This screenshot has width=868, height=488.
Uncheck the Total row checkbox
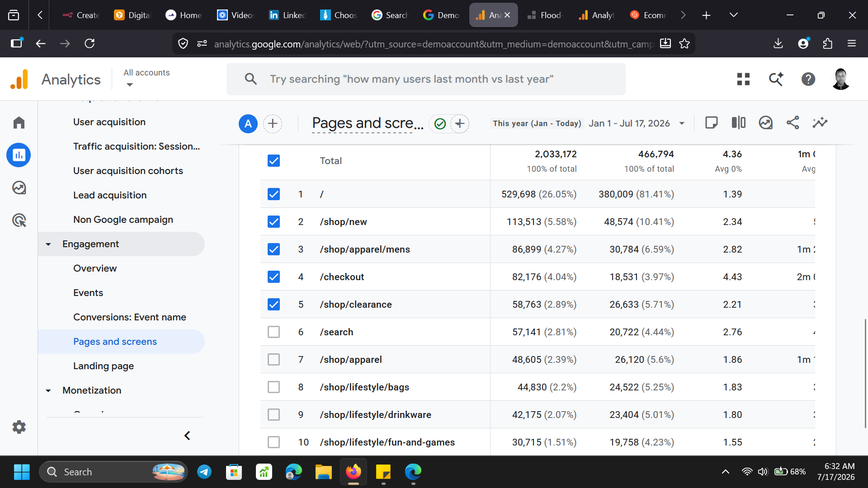click(274, 161)
